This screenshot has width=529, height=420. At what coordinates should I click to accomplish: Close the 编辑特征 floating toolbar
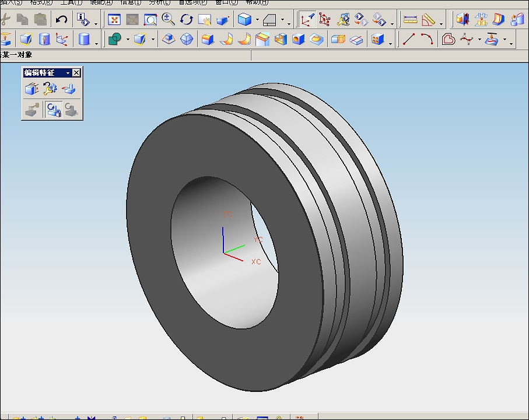pos(76,72)
